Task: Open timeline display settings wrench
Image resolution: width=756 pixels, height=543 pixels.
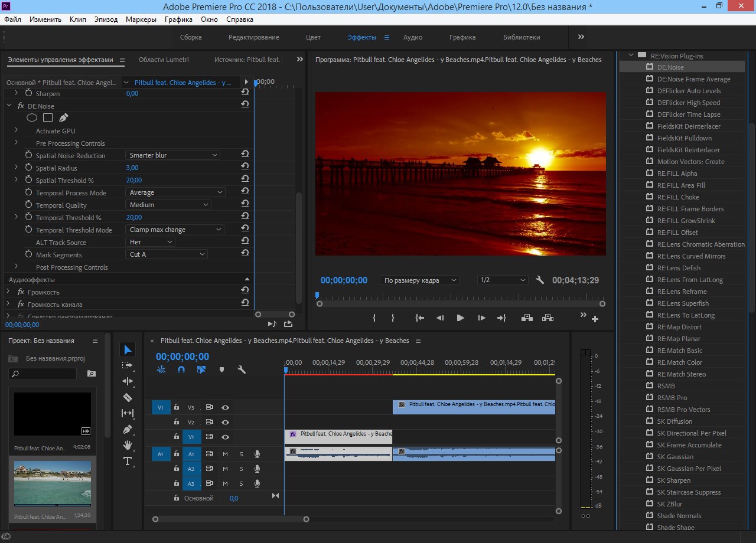Action: click(241, 369)
